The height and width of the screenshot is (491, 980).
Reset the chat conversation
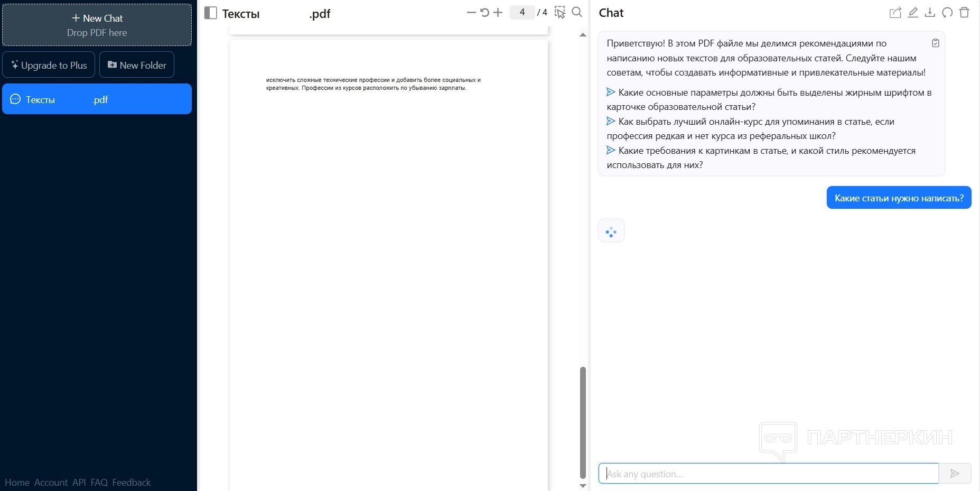click(x=947, y=13)
